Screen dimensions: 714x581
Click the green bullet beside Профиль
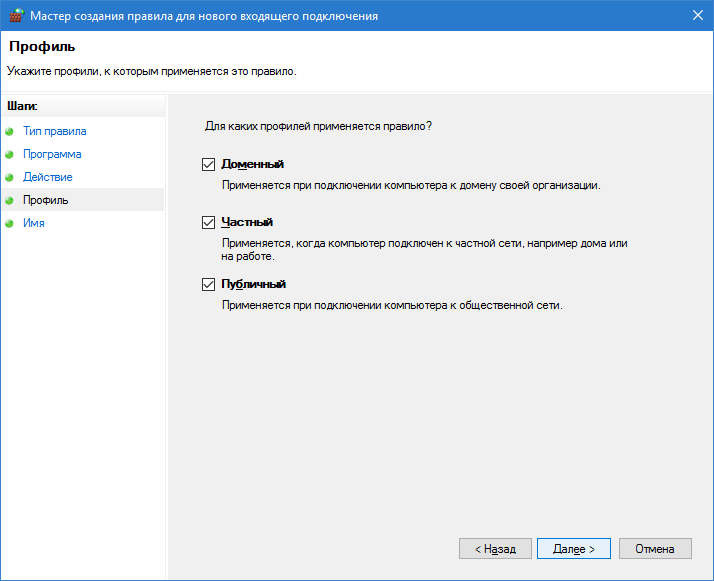pos(10,200)
